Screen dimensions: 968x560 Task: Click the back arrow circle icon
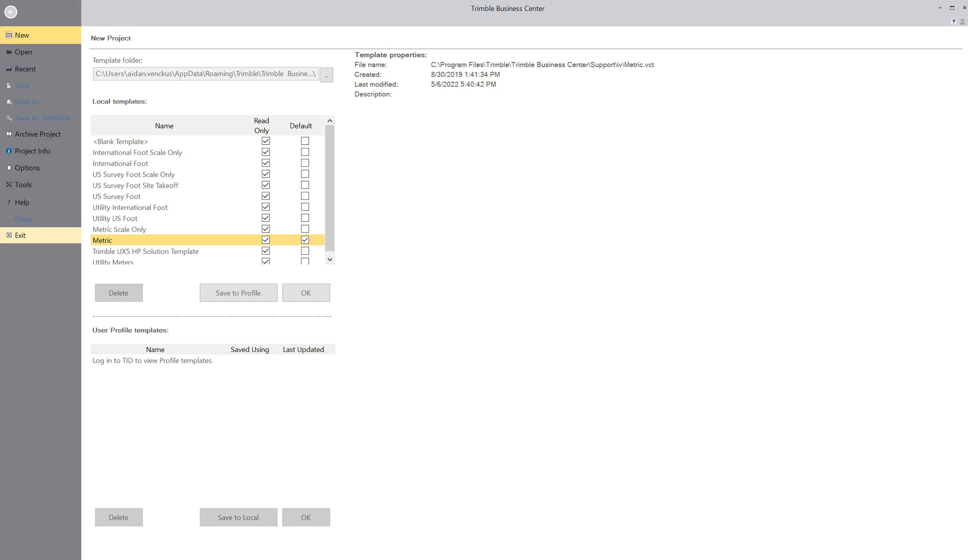(x=11, y=12)
